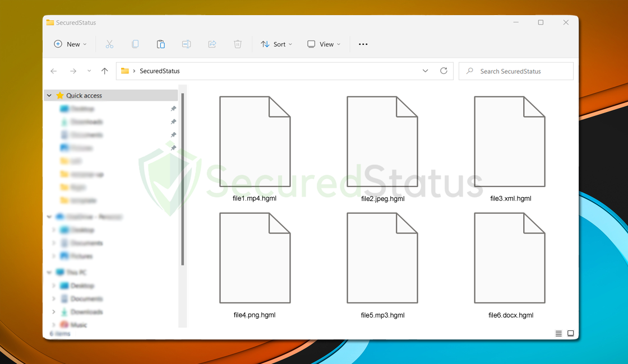
Task: Open the View dropdown menu
Action: point(324,44)
